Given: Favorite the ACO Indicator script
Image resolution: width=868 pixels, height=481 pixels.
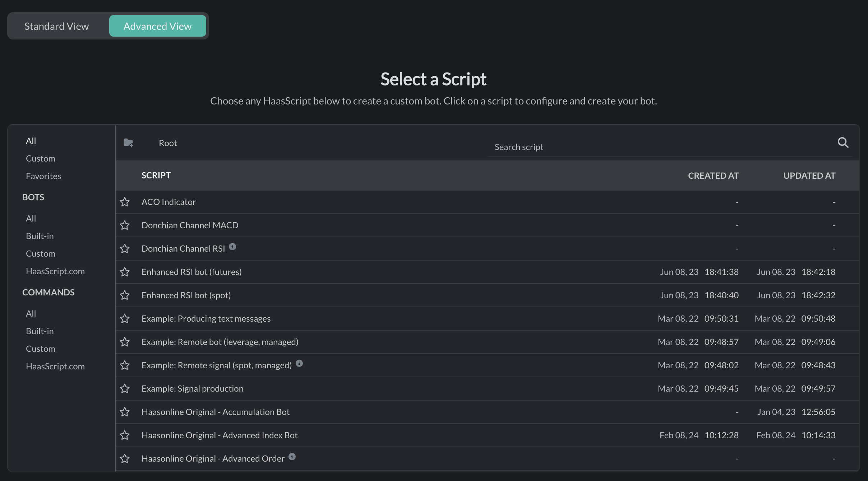Looking at the screenshot, I should (x=125, y=202).
